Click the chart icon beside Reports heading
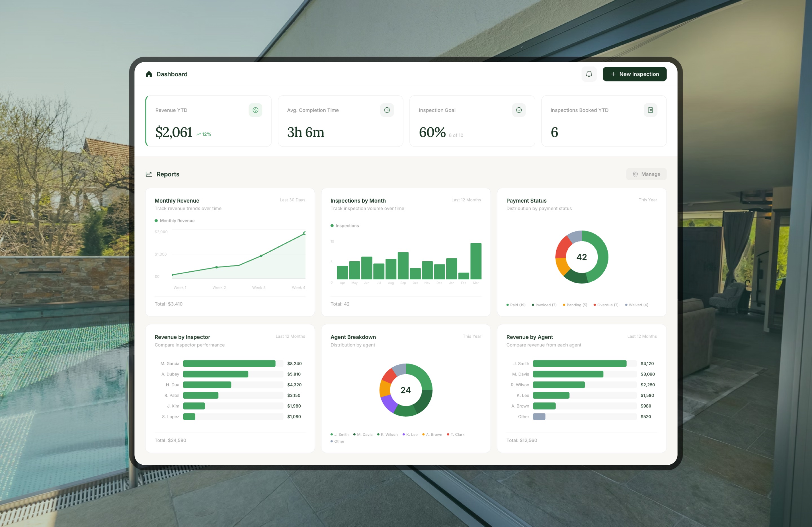The width and height of the screenshot is (812, 527). 149,174
